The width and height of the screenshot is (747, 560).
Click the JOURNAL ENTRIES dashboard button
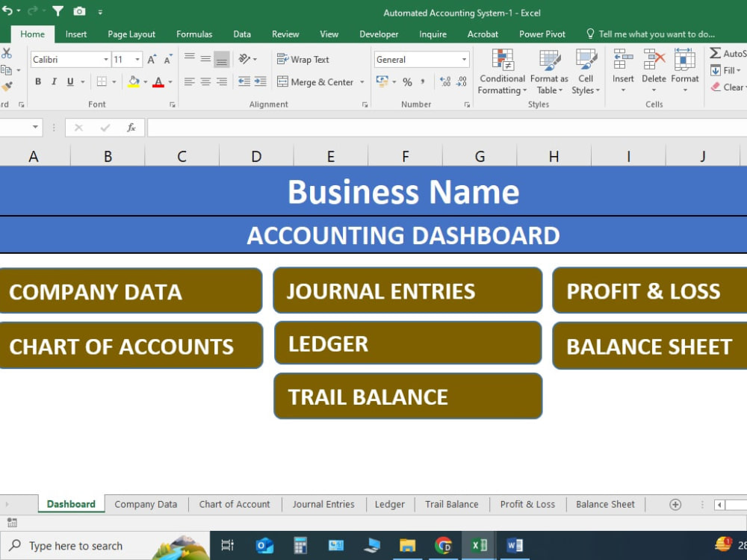(x=408, y=290)
